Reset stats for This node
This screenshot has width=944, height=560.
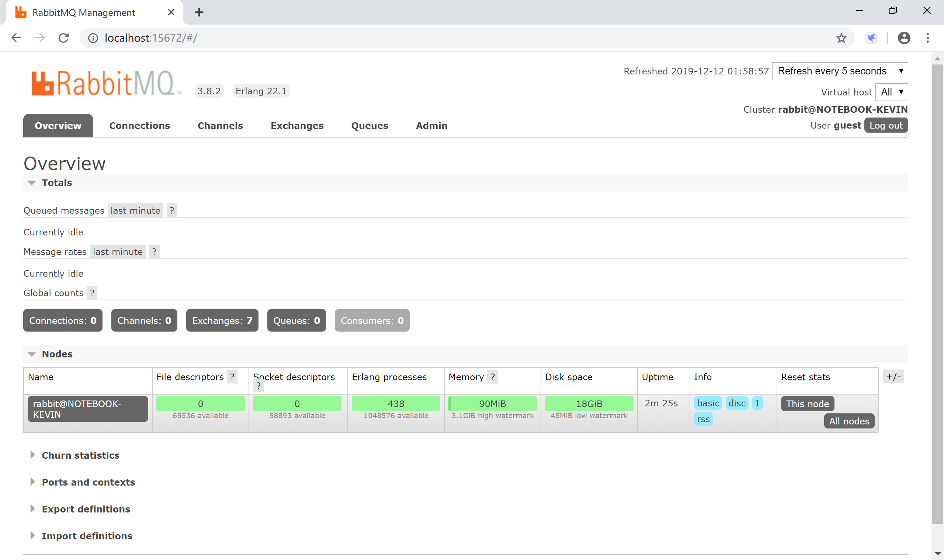[807, 403]
